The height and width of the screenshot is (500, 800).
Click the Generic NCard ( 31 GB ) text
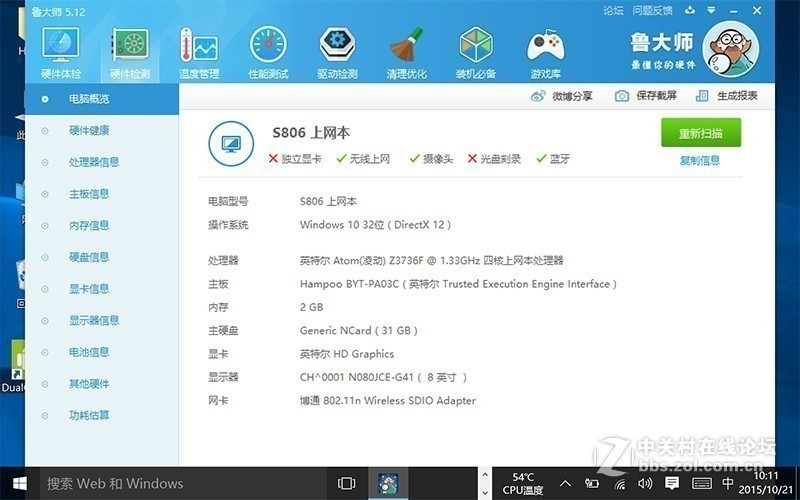pos(359,331)
